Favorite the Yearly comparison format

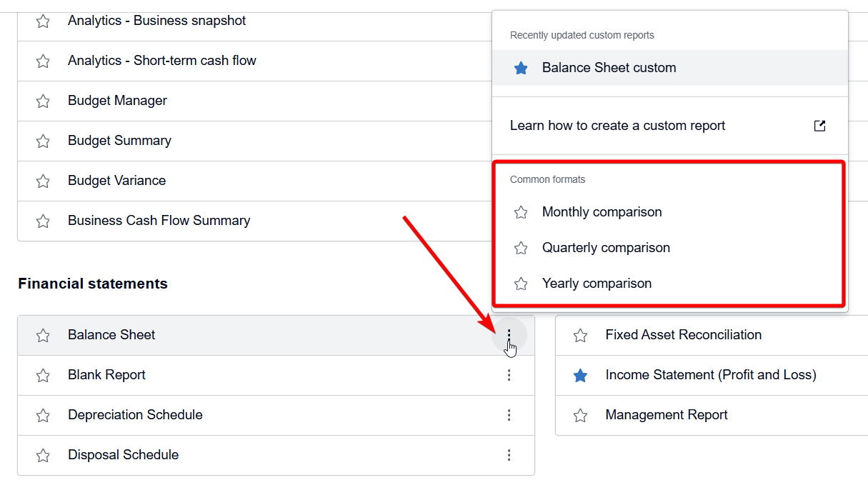(x=520, y=283)
